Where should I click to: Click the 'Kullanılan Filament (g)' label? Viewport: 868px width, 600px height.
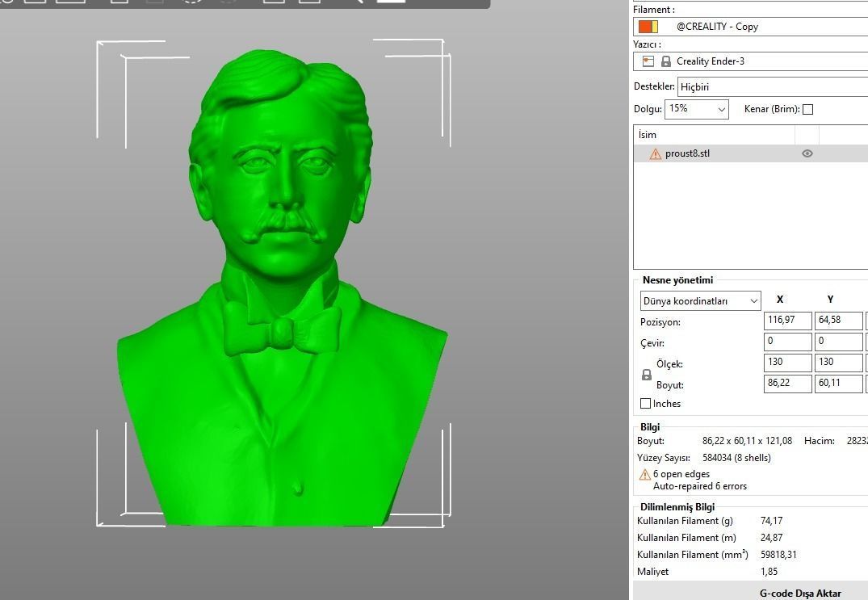pos(685,521)
